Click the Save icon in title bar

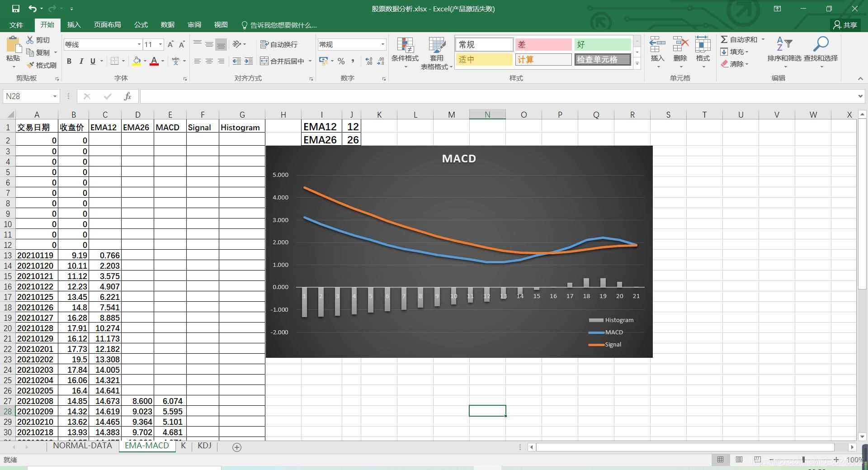[x=15, y=9]
